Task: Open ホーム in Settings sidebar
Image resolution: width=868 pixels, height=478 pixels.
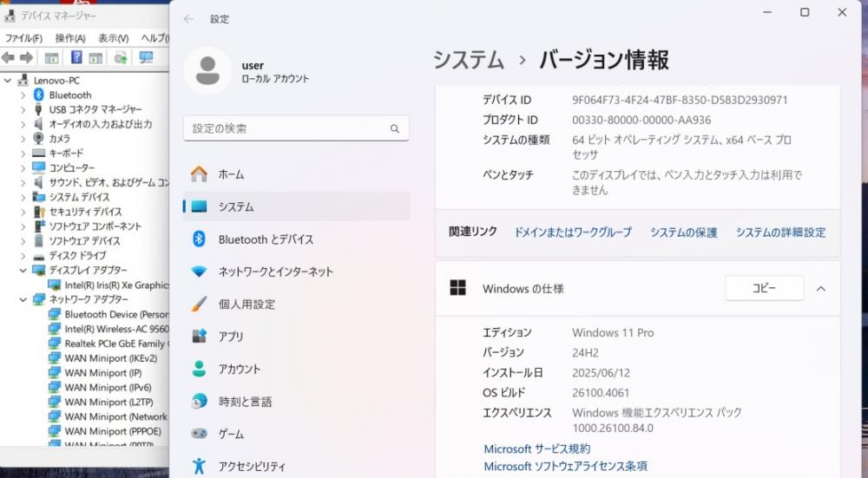Action: [296, 174]
